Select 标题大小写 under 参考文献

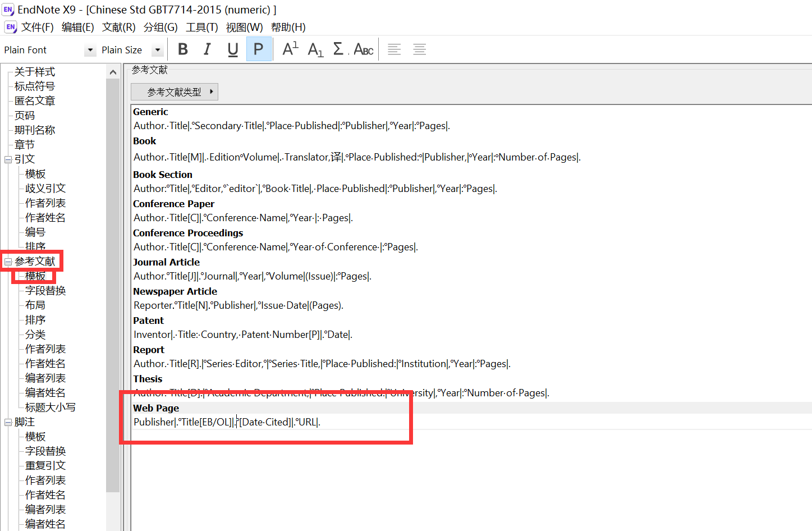(x=51, y=408)
